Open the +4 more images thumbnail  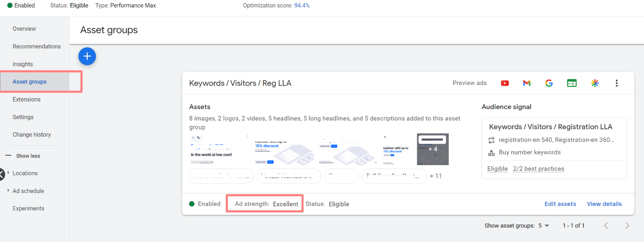click(433, 149)
